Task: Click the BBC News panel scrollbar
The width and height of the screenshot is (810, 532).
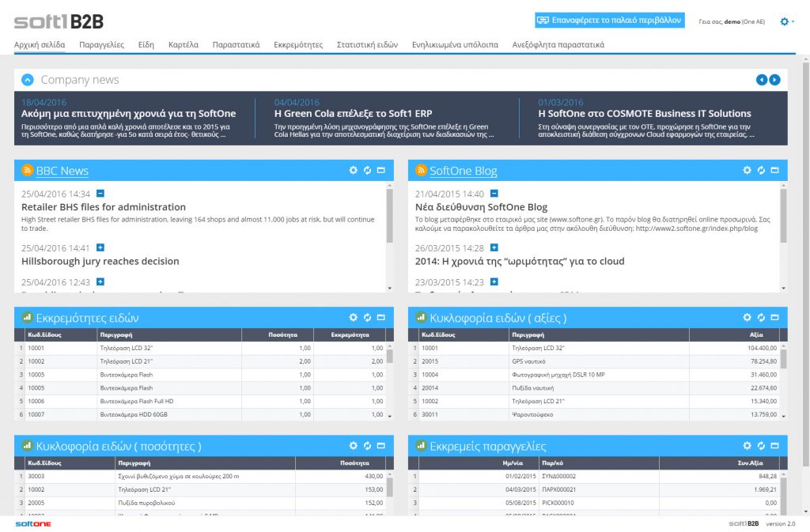Action: click(389, 216)
